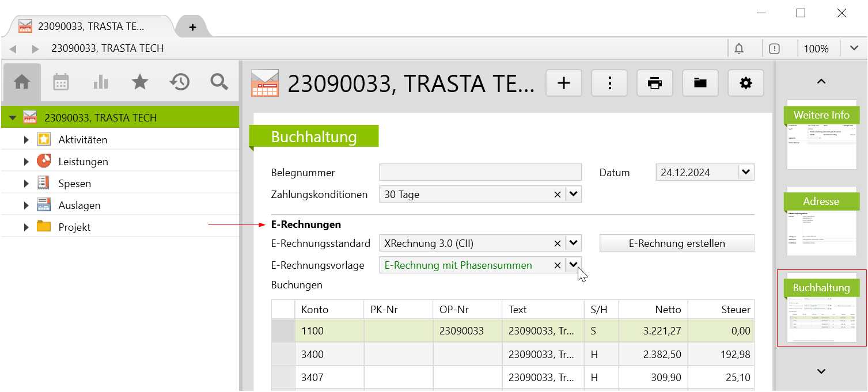Open the E-Rechnungsstandard dropdown

click(x=573, y=243)
